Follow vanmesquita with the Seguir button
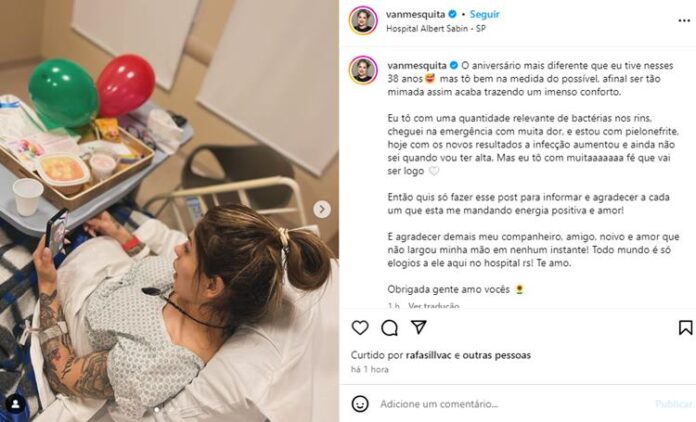 [484, 15]
